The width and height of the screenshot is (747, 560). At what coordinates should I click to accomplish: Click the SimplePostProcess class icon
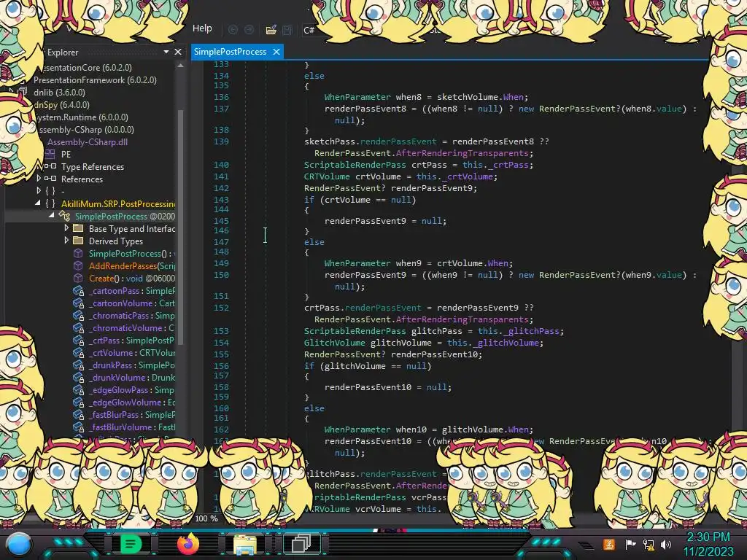pyautogui.click(x=64, y=216)
